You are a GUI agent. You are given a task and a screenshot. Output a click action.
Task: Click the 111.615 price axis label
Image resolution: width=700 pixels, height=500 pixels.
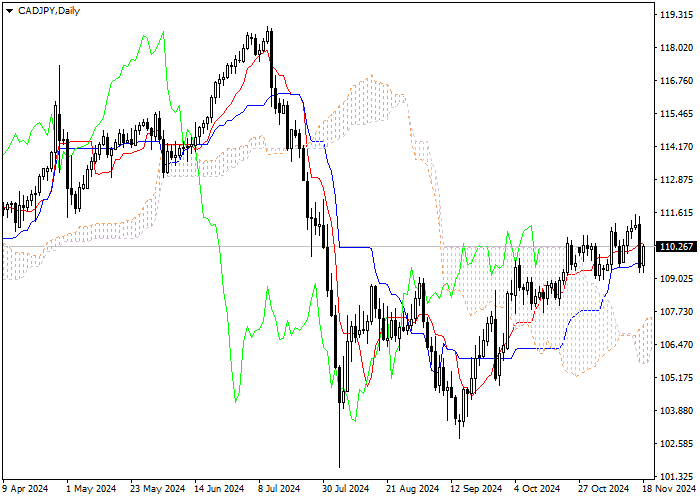[676, 213]
